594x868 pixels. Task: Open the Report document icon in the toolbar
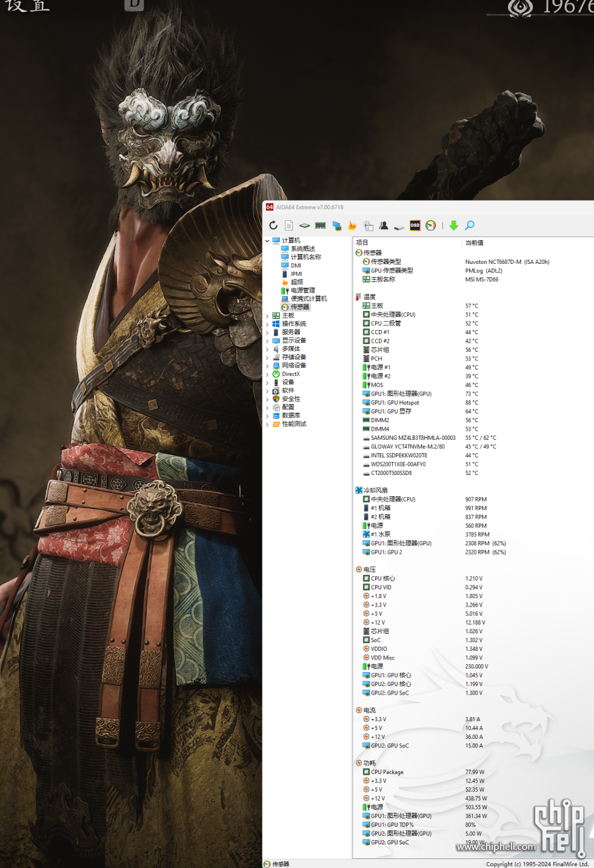[289, 226]
